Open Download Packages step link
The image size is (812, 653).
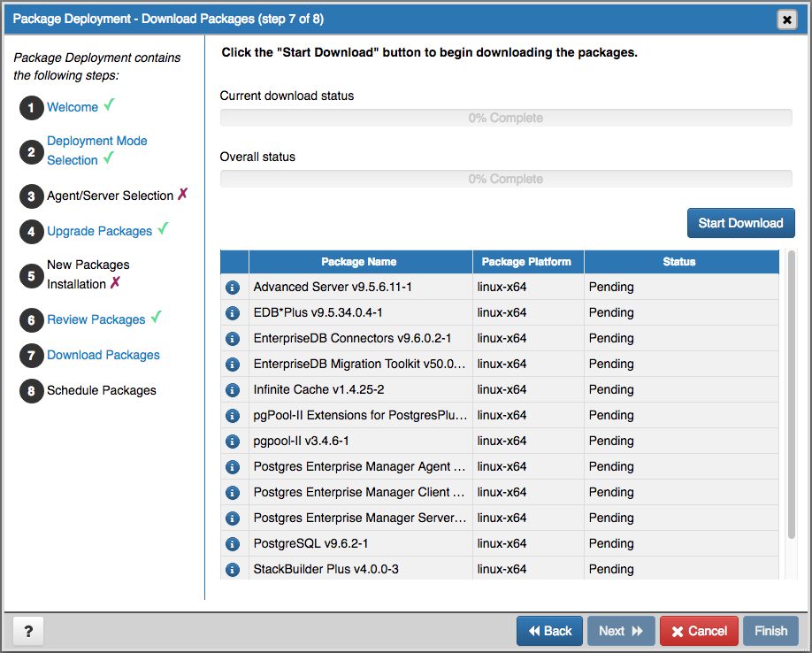tap(103, 355)
